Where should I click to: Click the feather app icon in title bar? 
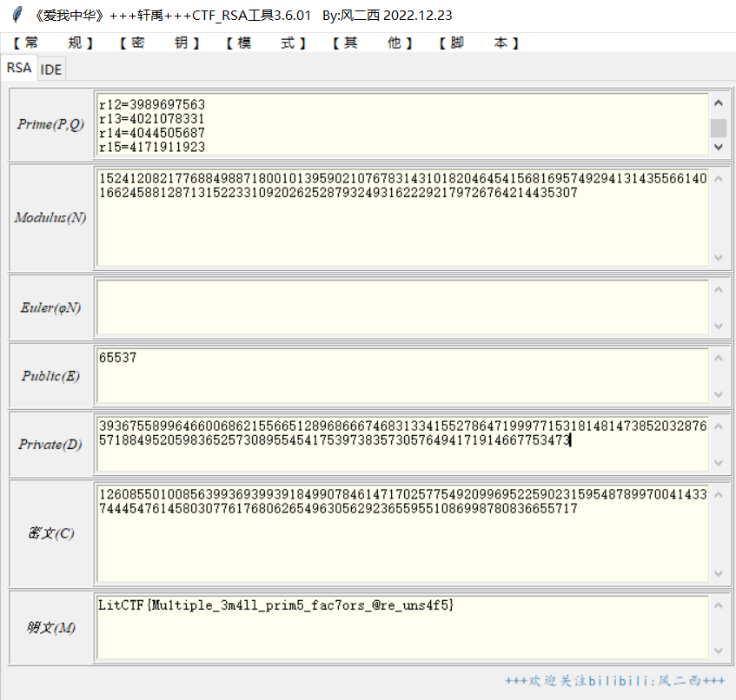tap(17, 16)
